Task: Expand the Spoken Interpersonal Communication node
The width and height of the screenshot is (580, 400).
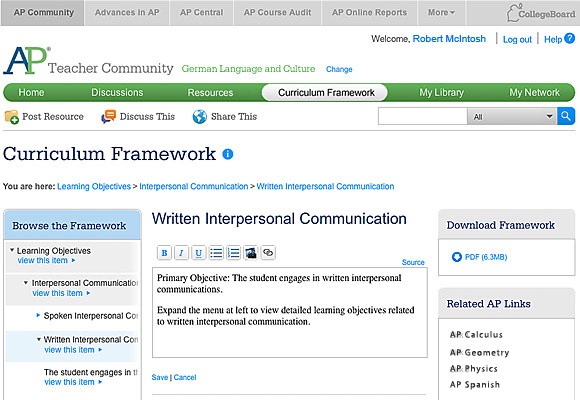Action: point(38,315)
